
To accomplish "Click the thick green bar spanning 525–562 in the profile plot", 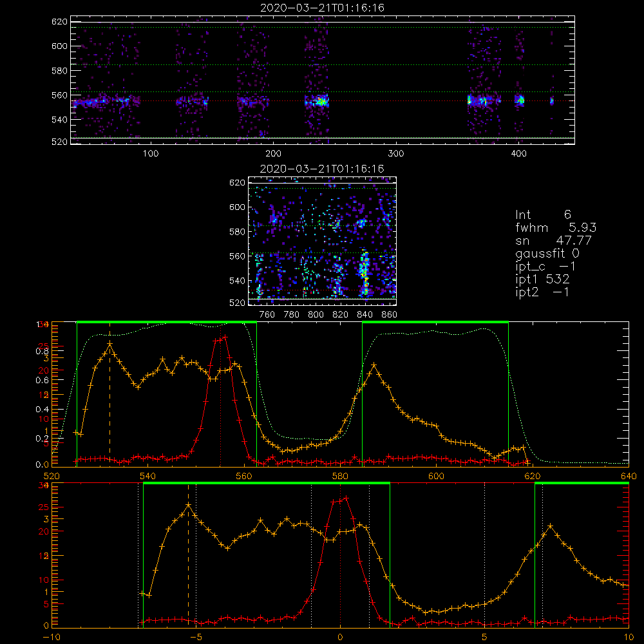I will (x=167, y=322).
